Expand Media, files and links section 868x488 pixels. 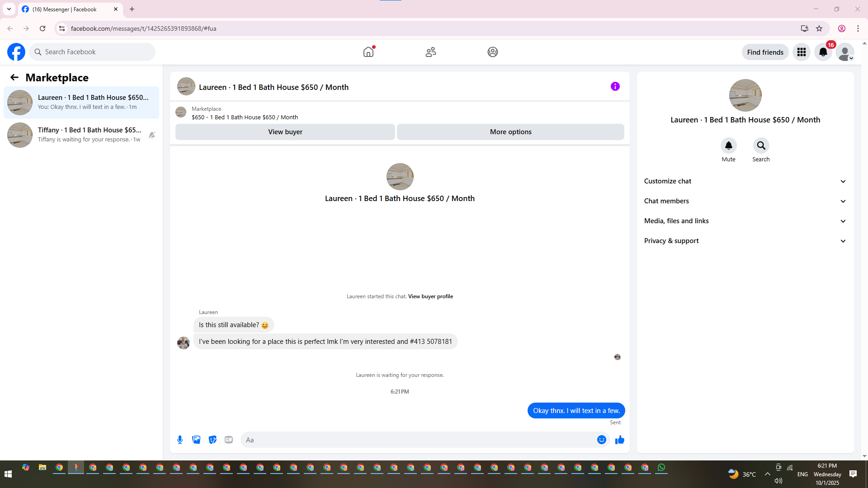point(745,221)
